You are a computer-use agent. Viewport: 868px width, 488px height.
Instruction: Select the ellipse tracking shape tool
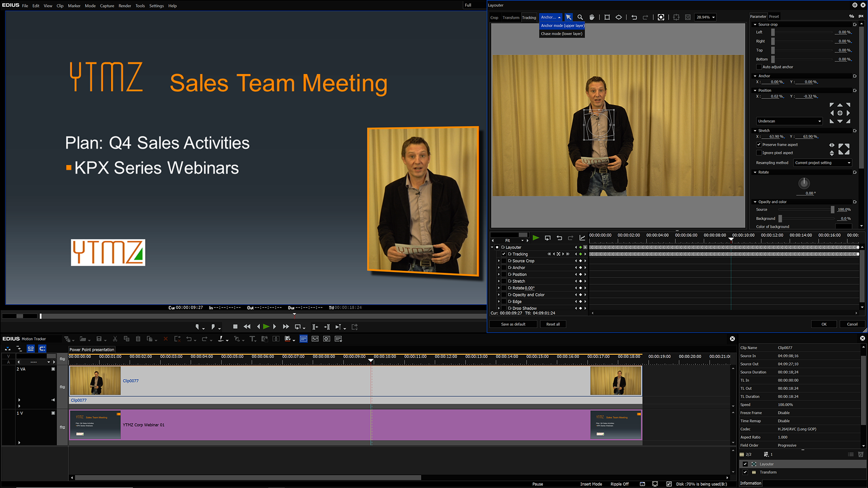(618, 17)
